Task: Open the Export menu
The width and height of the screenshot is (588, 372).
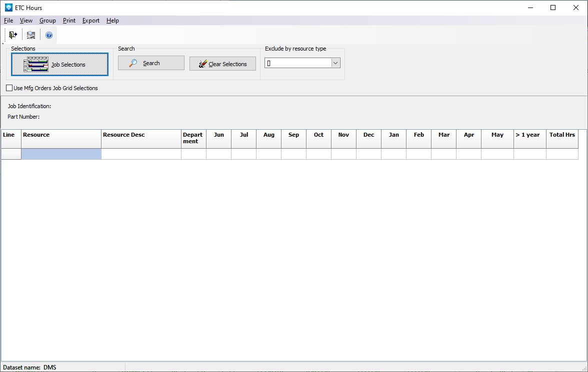Action: pos(91,21)
